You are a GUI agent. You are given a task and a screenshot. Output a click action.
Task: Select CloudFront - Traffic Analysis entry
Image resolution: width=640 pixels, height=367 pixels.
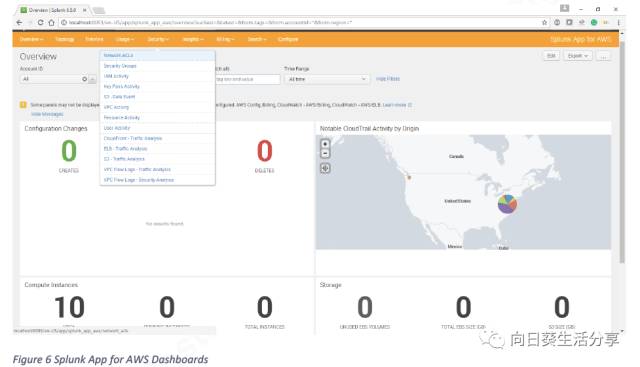pyautogui.click(x=158, y=138)
